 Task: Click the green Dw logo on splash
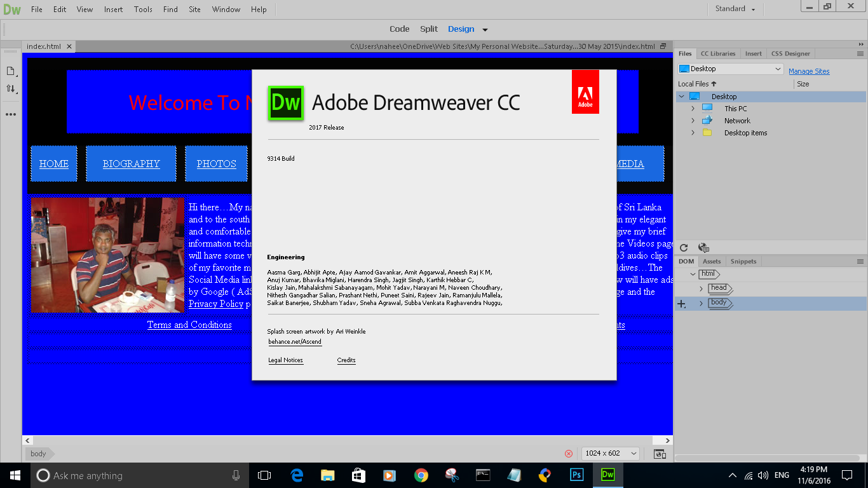coord(286,102)
